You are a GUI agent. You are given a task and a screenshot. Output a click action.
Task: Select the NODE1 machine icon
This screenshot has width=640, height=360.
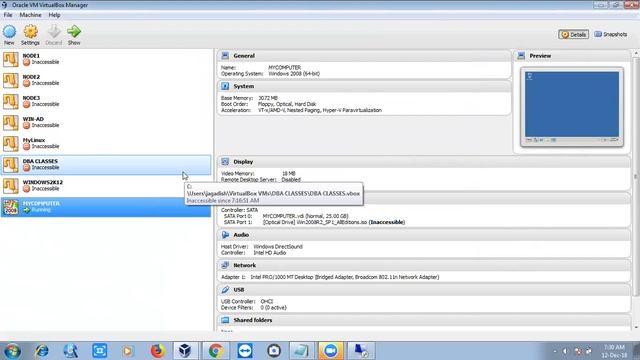(x=11, y=59)
